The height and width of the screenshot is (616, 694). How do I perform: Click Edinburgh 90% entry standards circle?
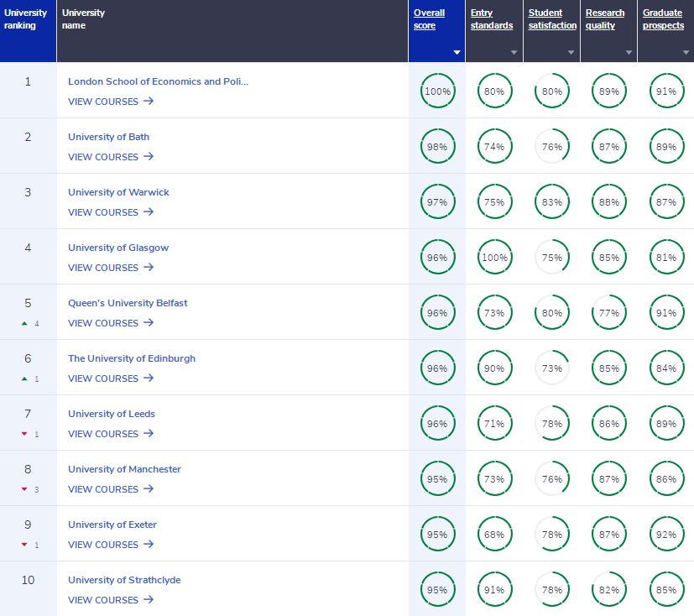click(x=494, y=368)
